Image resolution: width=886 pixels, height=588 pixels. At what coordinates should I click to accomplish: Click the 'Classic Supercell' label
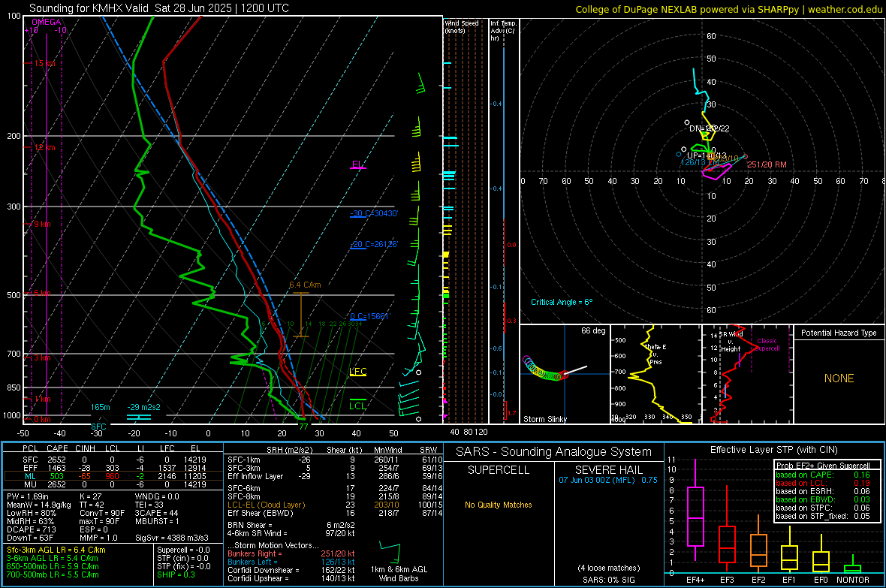tap(767, 345)
